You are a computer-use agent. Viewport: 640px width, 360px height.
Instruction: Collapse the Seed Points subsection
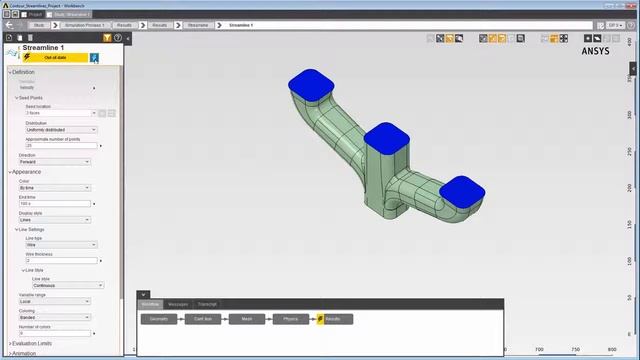coord(17,98)
